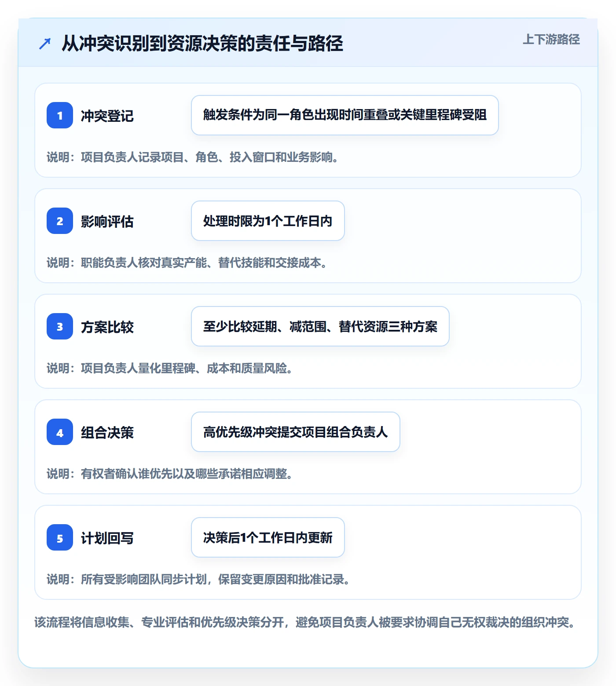616x686 pixels.
Task: Click the note 职能负责人核对真实产能、替代技能和交接成本
Action: (x=187, y=263)
